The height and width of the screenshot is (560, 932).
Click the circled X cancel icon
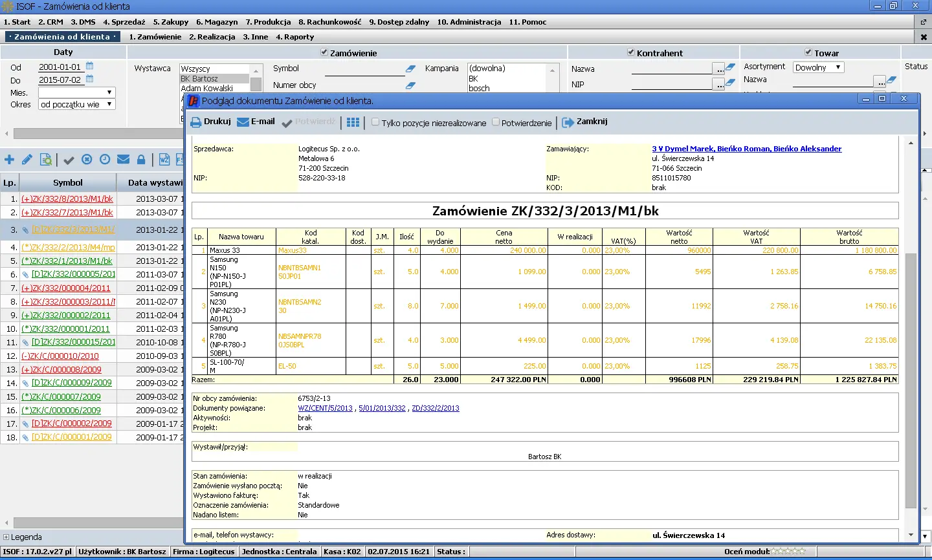point(87,160)
